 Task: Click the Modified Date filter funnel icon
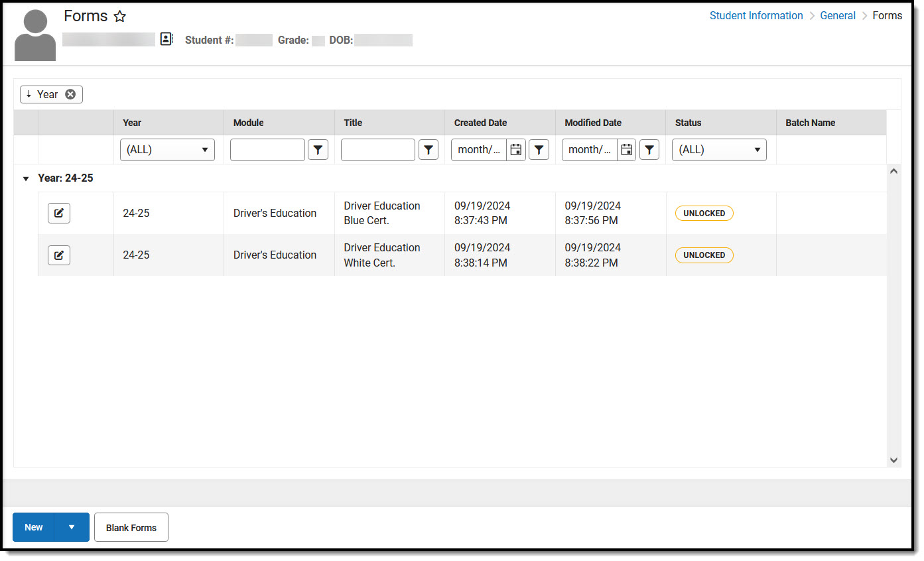(649, 150)
